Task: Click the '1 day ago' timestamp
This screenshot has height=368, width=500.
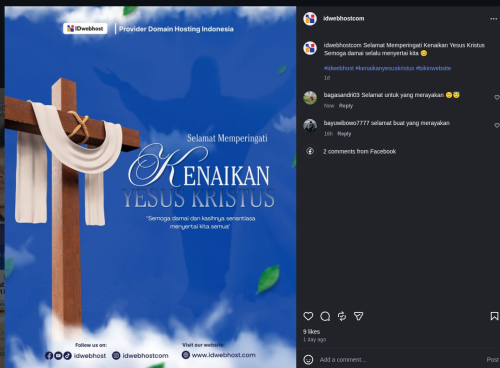Action: click(314, 340)
